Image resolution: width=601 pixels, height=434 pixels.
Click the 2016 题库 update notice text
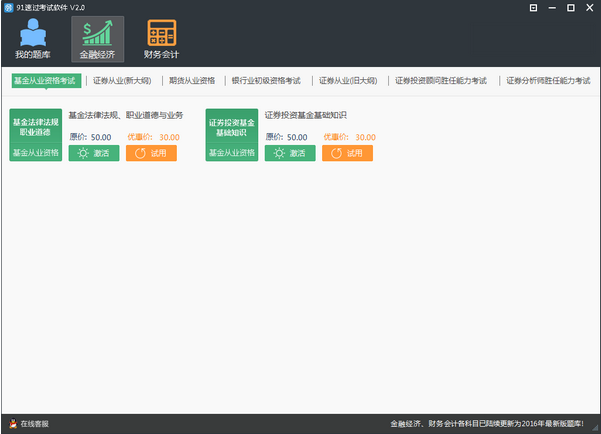[487, 424]
